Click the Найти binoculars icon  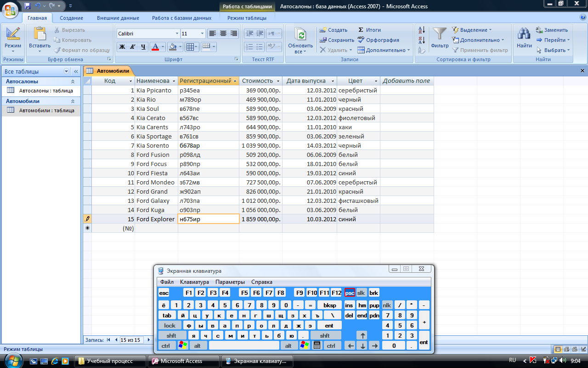click(524, 34)
